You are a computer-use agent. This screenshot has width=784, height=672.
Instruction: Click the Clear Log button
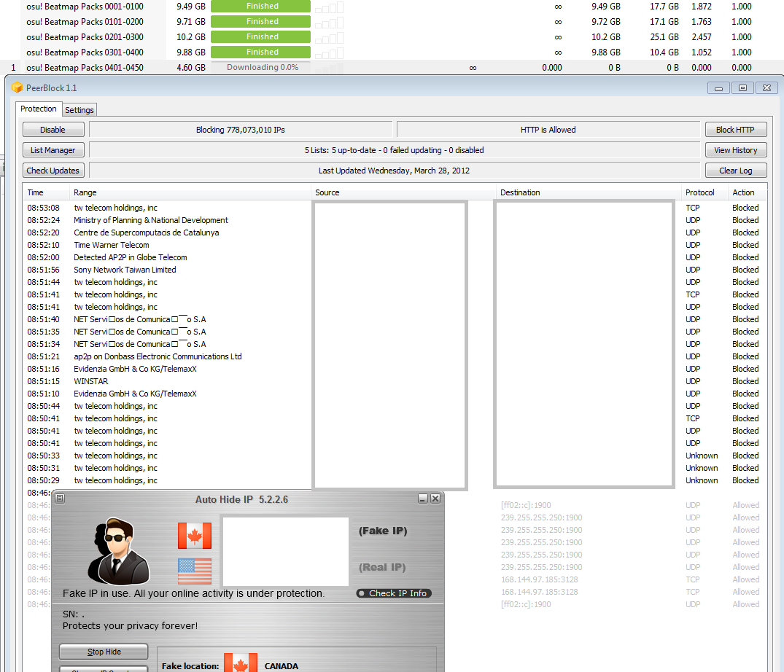pos(735,171)
